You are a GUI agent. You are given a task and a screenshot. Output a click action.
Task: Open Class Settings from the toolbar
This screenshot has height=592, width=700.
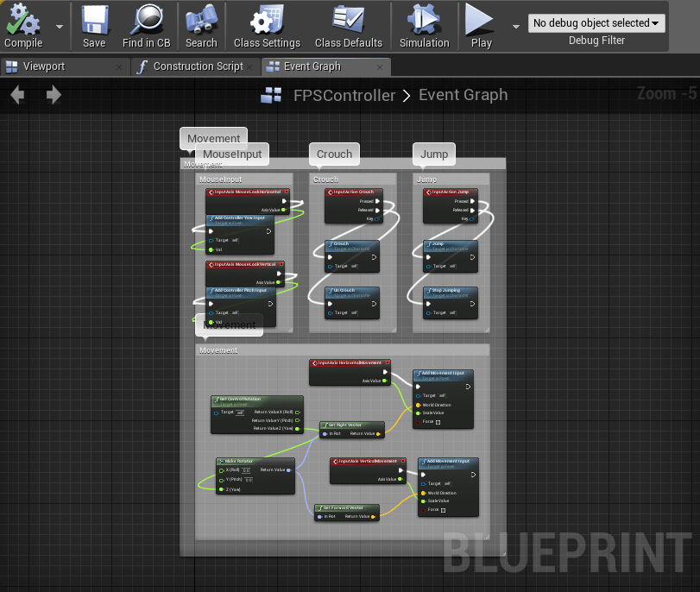(267, 26)
